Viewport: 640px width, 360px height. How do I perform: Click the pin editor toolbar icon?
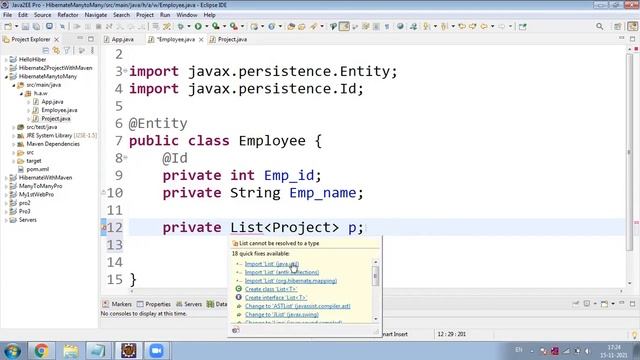pyautogui.click(x=523, y=27)
